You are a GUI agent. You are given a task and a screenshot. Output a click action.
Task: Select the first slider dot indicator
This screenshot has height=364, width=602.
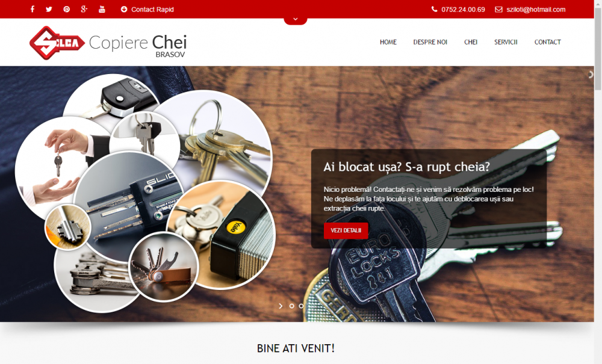pos(292,306)
